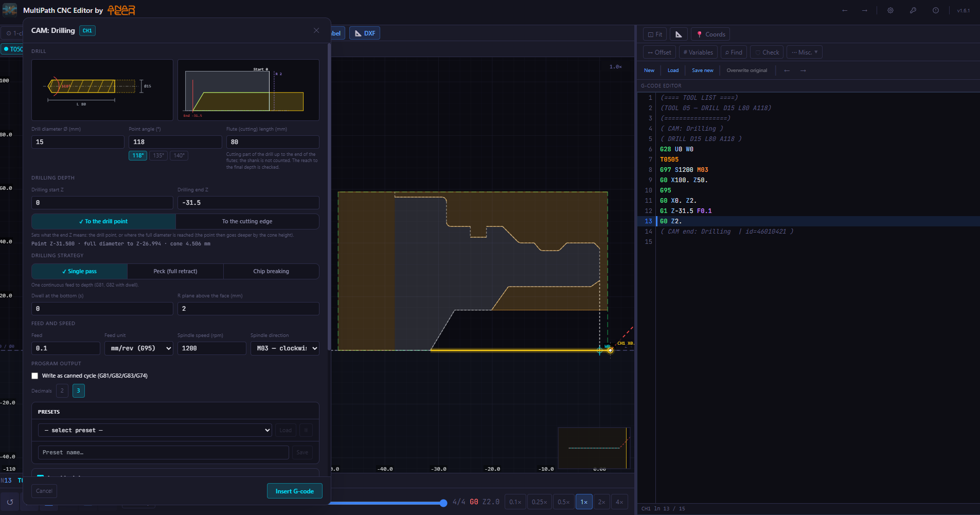Click Load in the G-code editor

click(673, 70)
